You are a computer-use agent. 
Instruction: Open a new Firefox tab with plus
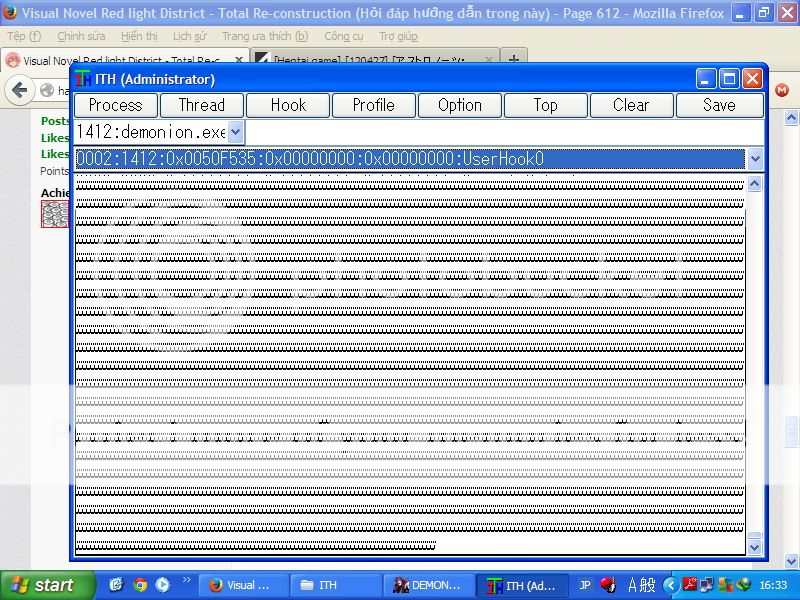(513, 61)
